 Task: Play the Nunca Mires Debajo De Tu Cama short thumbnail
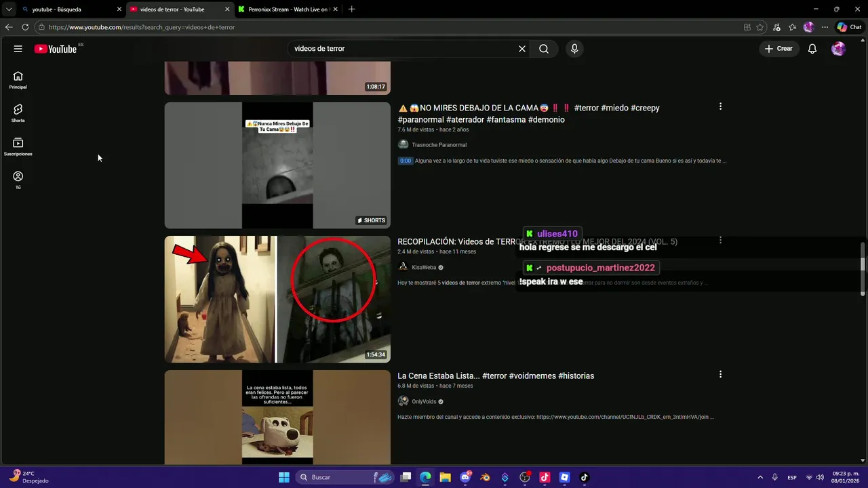tap(277, 165)
